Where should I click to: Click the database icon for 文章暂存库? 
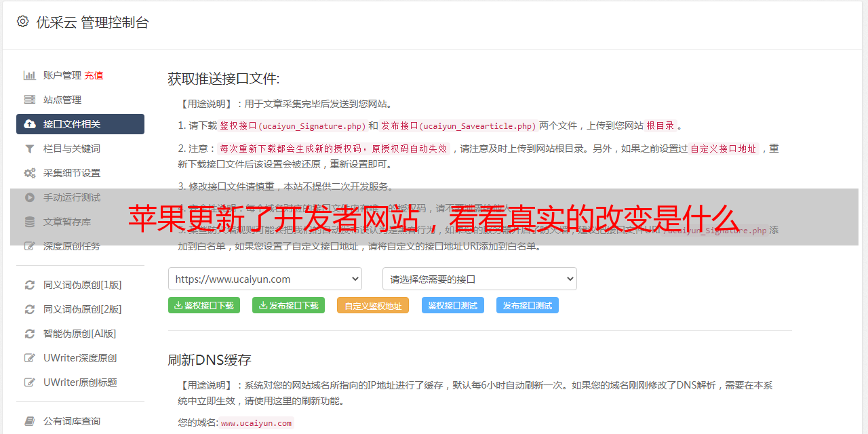[x=30, y=222]
